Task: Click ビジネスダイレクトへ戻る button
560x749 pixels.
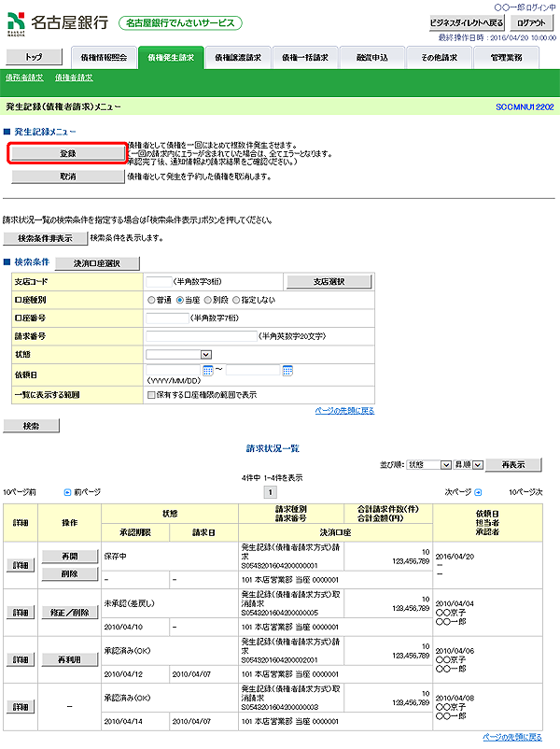Action: (467, 23)
